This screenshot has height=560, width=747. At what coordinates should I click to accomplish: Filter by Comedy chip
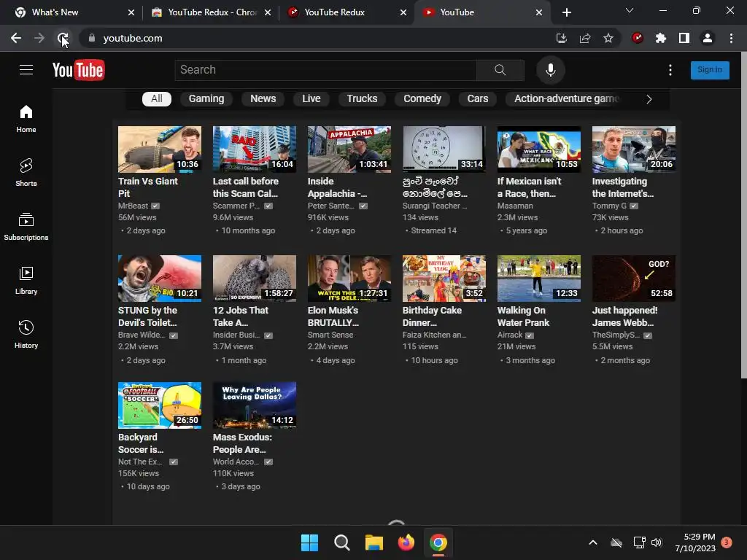422,98
